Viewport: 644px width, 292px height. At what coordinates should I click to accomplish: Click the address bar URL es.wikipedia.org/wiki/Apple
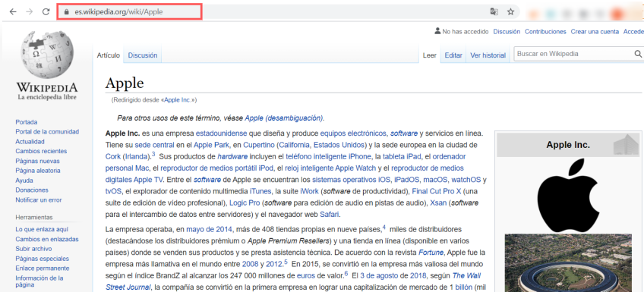click(118, 12)
